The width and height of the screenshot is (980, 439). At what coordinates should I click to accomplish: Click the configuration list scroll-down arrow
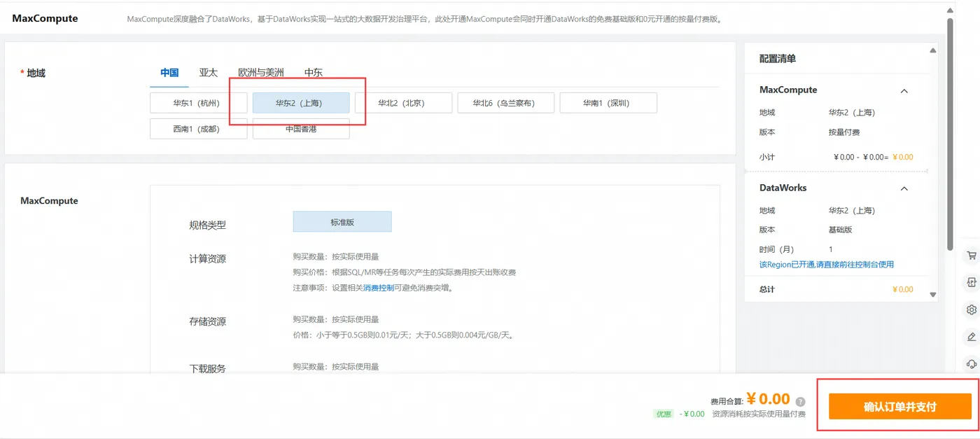(x=933, y=295)
